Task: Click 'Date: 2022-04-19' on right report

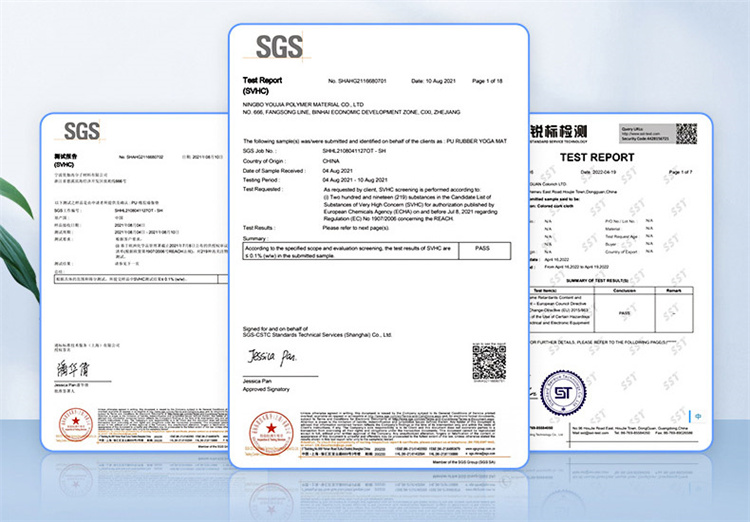Action: [598, 172]
